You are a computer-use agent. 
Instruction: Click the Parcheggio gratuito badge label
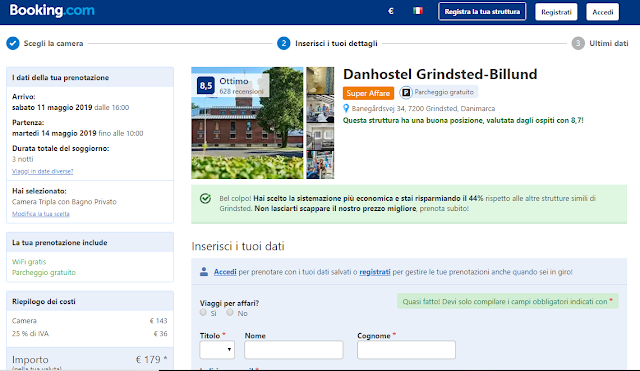(444, 92)
